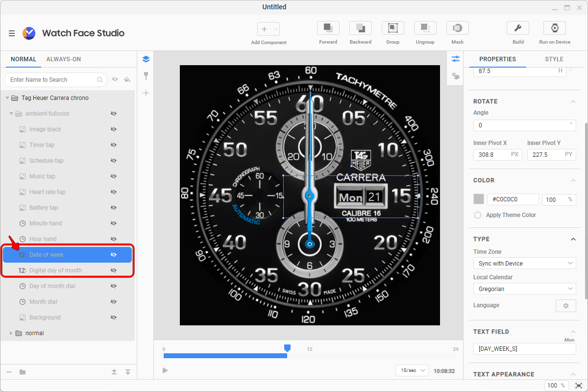
Task: Click the timeline progress bar
Action: [225, 356]
